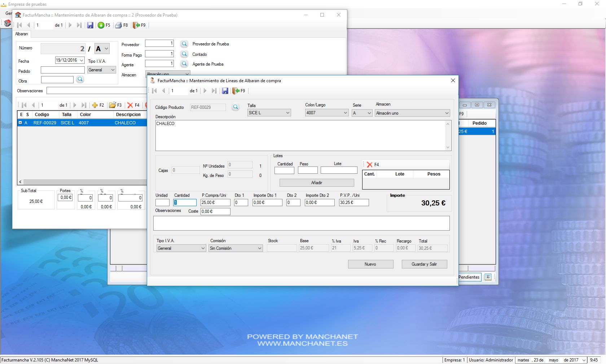This screenshot has height=364, width=606.
Task: Toggle the checkbox on the REF-00029 row
Action: [21, 123]
